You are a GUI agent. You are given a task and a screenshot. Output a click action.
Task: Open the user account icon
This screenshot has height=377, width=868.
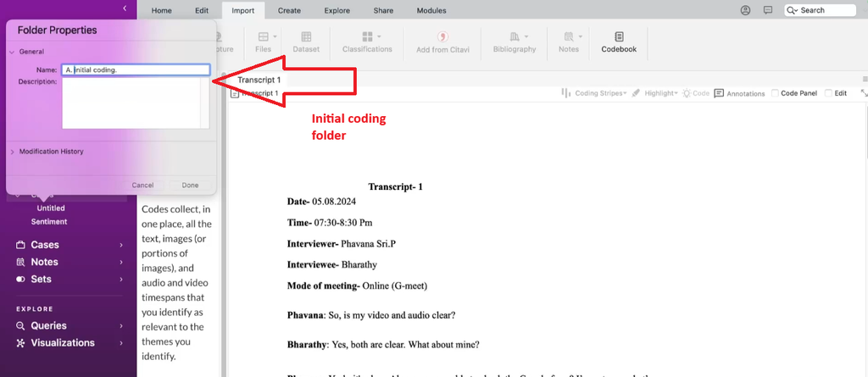coord(746,10)
